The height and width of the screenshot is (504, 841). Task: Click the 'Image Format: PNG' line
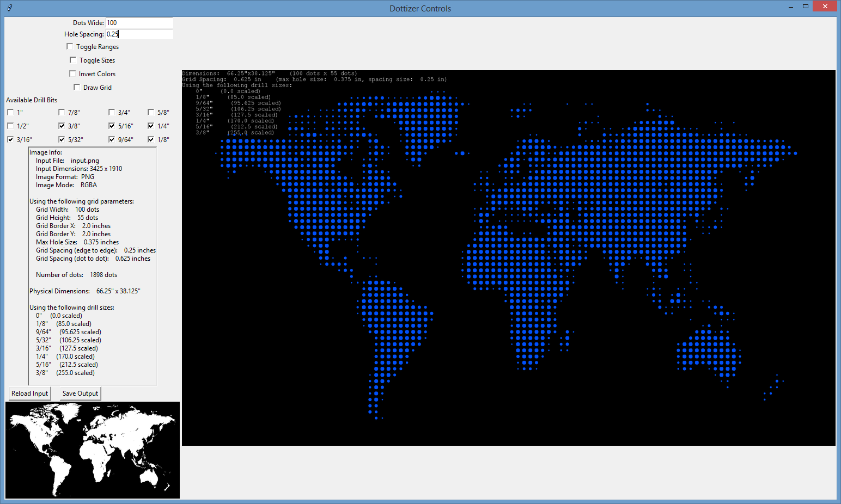point(65,177)
